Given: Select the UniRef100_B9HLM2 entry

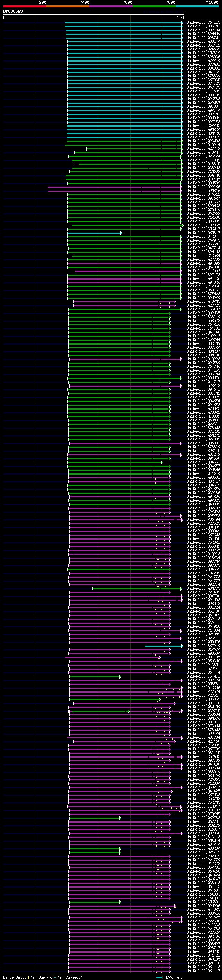Looking at the screenshot, I should [203, 252].
